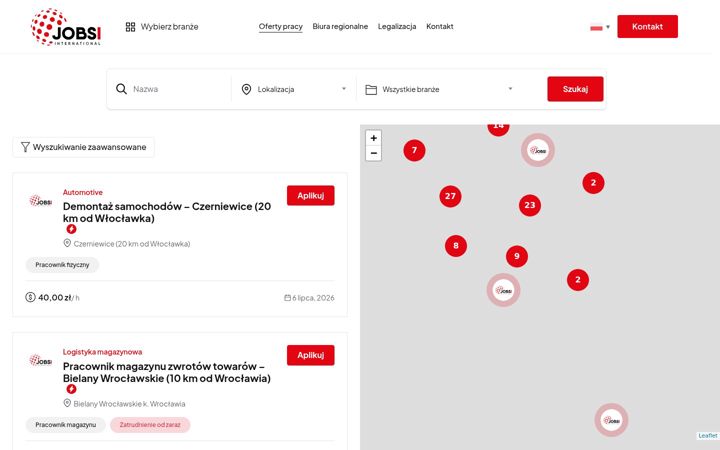Image resolution: width=720 pixels, height=450 pixels.
Task: Click the grid icon beside Wybierz branże
Action: pos(130,27)
